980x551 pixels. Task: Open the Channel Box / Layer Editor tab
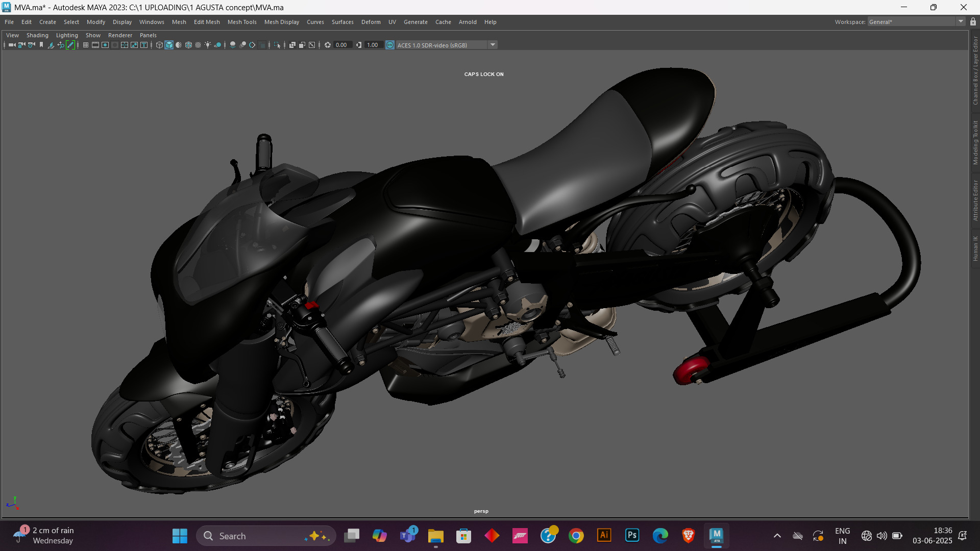(x=975, y=70)
